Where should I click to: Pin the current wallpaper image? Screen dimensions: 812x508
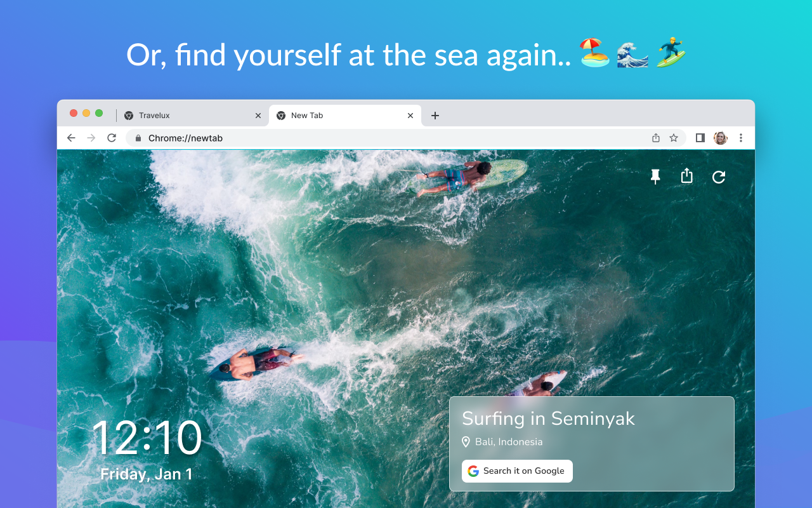655,177
